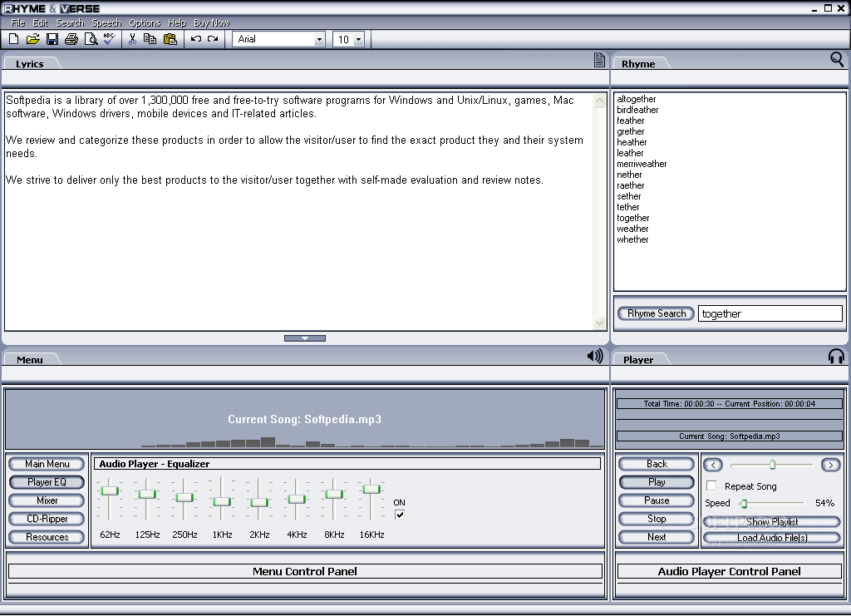
Task: Open the font size 10 dropdown
Action: click(x=358, y=40)
